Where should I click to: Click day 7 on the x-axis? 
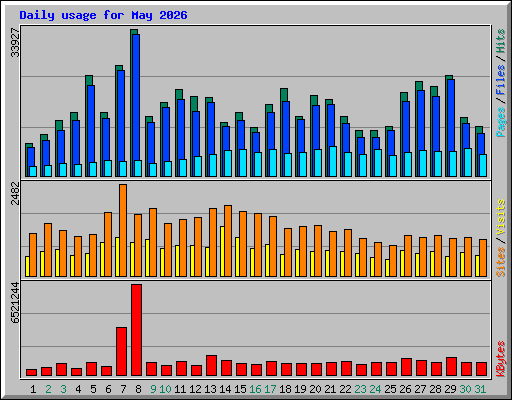tap(123, 389)
